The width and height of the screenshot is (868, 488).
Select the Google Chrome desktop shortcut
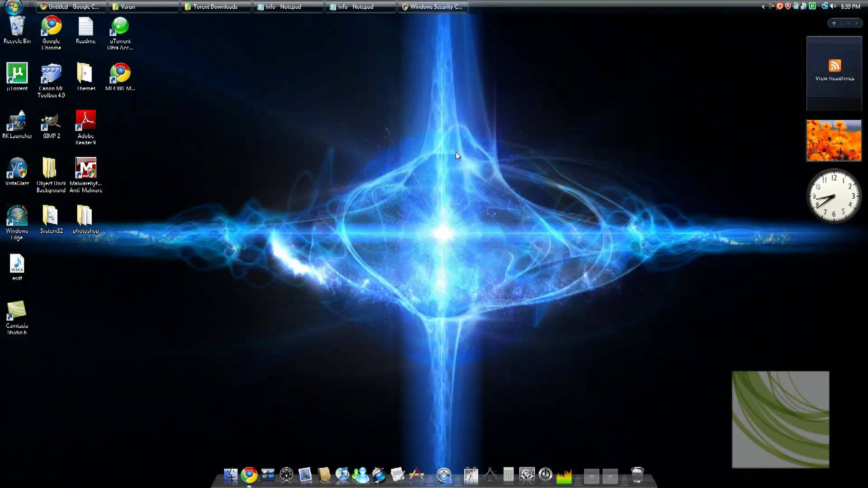pyautogui.click(x=51, y=33)
